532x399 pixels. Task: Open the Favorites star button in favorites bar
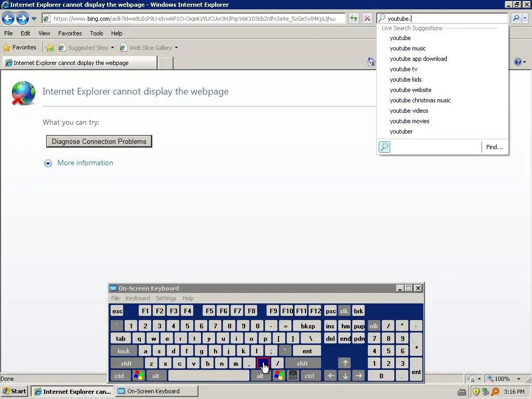tap(19, 47)
